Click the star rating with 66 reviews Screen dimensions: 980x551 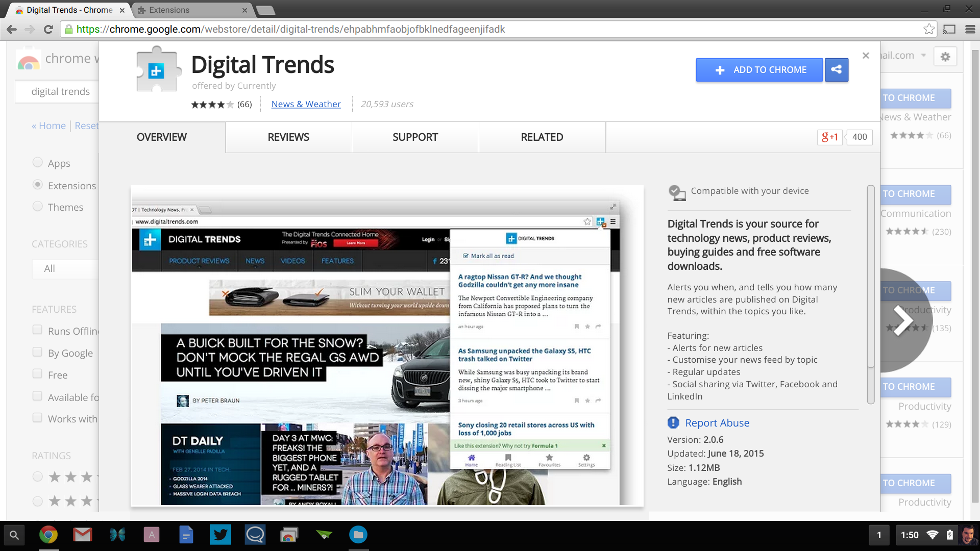[x=221, y=105]
